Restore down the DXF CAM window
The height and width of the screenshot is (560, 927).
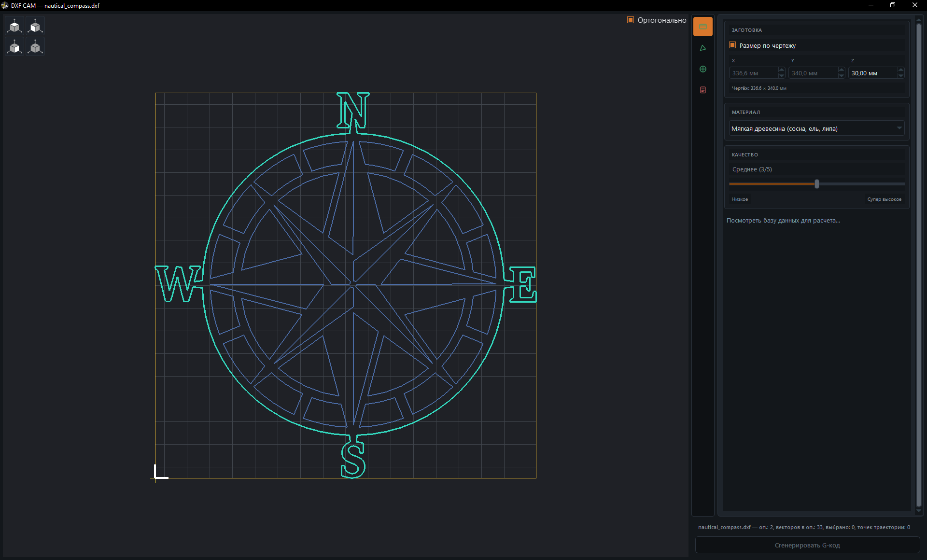tap(893, 5)
